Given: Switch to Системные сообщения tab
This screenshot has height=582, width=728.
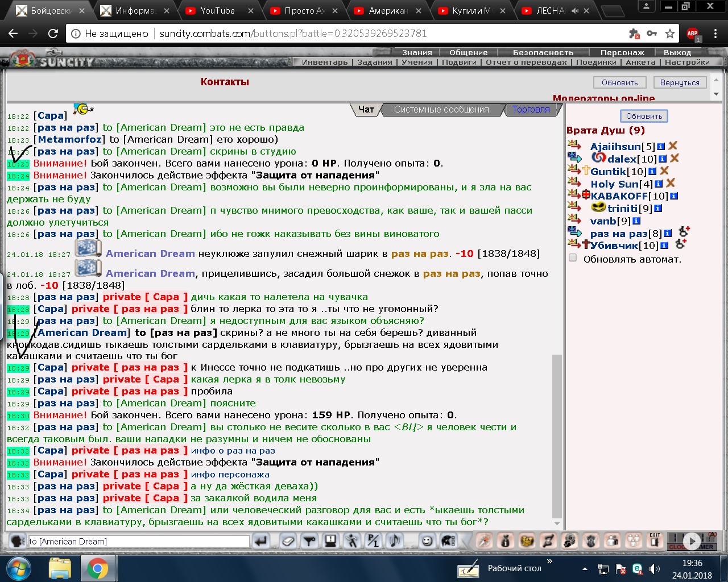Looking at the screenshot, I should click(x=441, y=110).
